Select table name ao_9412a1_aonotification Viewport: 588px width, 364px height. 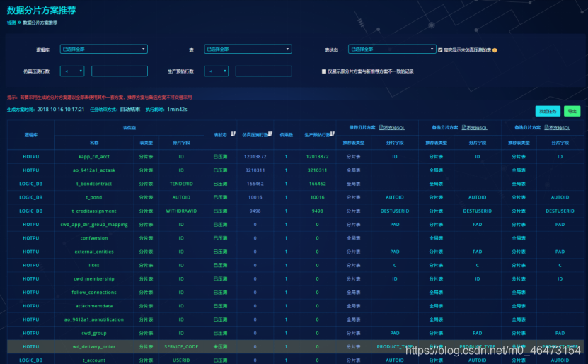pos(94,319)
